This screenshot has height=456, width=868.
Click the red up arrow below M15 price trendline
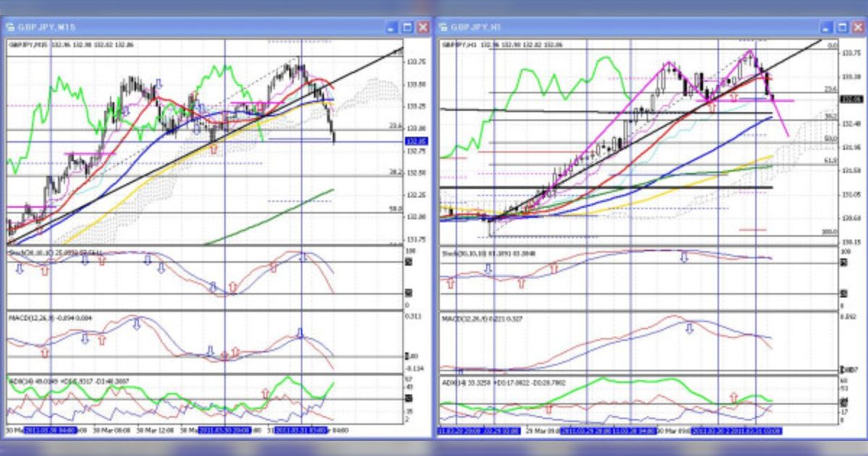pos(213,149)
